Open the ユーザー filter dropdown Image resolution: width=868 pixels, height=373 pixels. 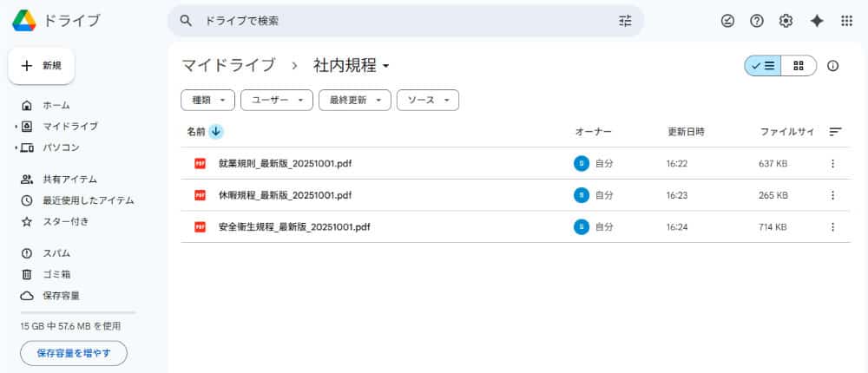277,100
